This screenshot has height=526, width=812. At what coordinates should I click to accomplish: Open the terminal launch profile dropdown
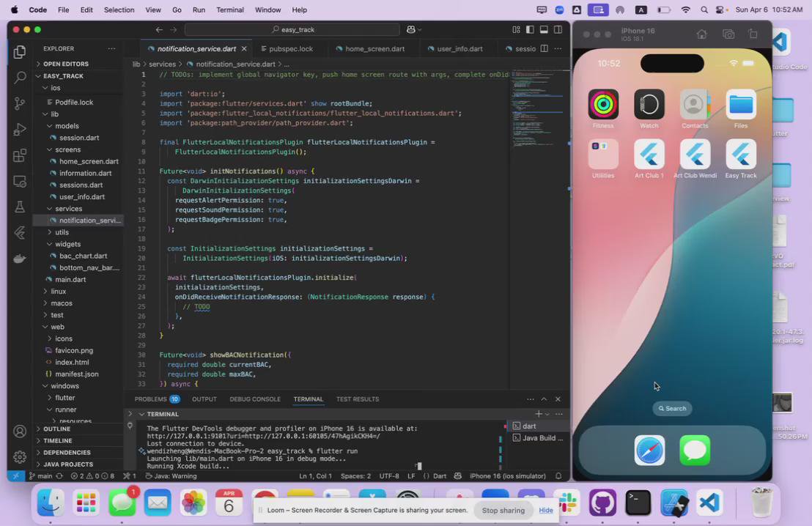click(x=547, y=414)
